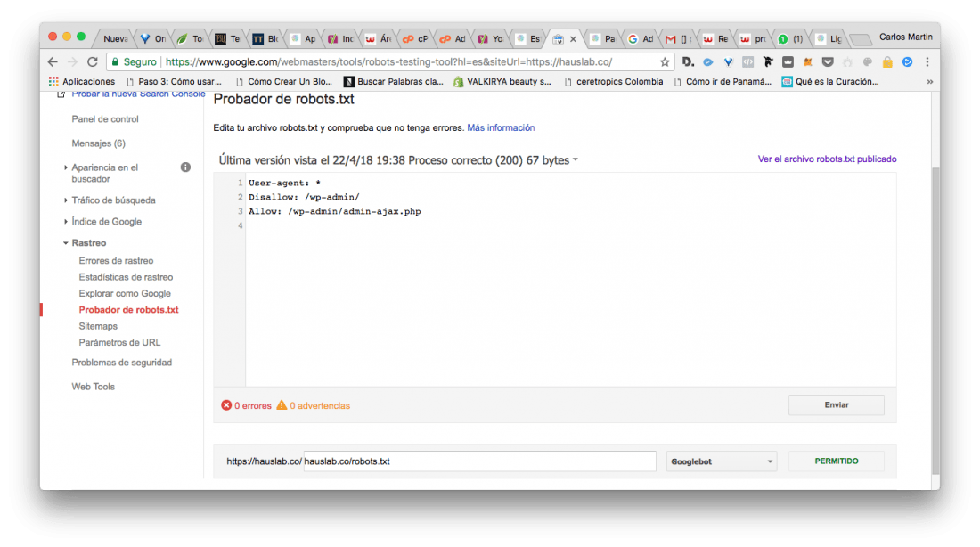Open the Aplicaciones apps grid bookmark

(82, 81)
